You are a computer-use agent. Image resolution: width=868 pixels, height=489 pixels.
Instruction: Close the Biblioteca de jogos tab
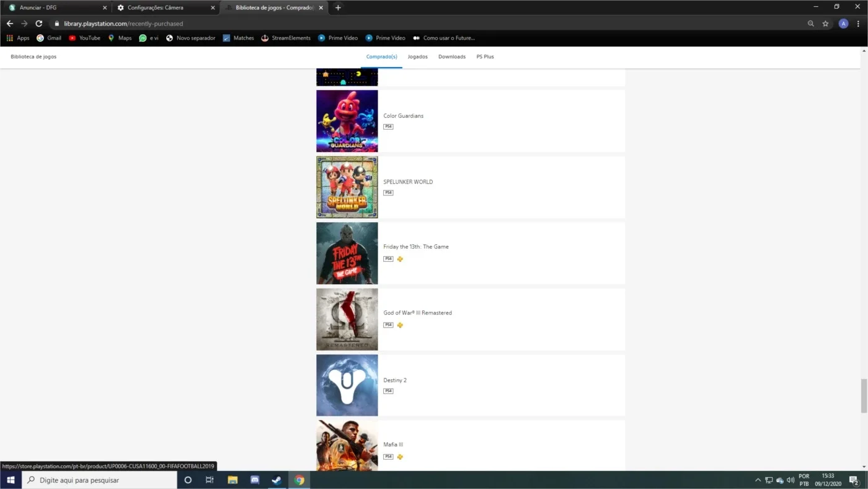pyautogui.click(x=321, y=7)
